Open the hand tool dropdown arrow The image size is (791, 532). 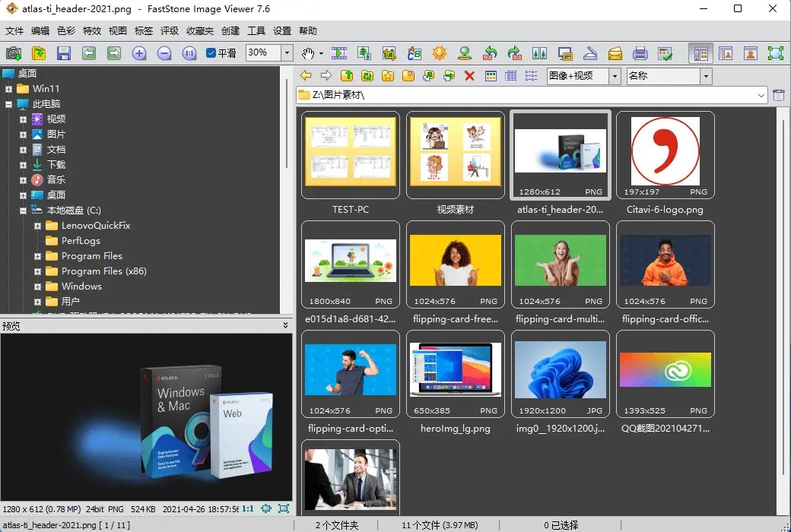pyautogui.click(x=321, y=53)
